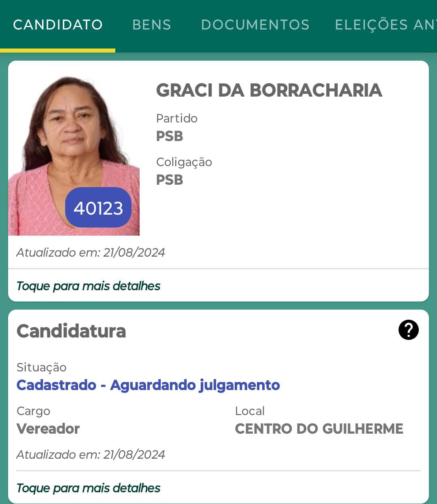437x504 pixels.
Task: Click the Situação label
Action: [x=41, y=367]
